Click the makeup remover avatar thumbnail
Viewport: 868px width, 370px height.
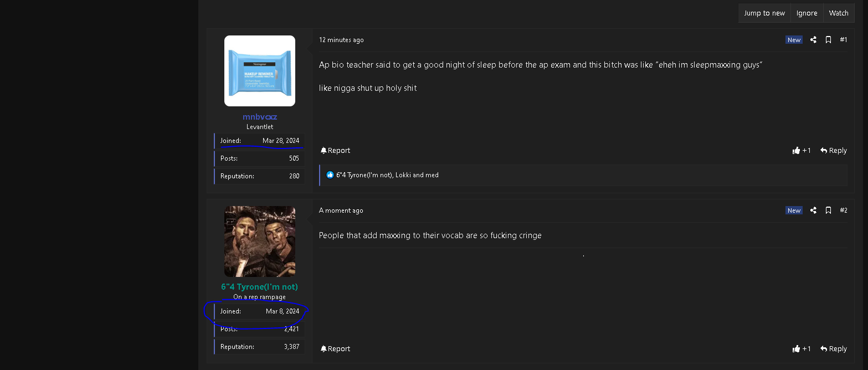259,71
